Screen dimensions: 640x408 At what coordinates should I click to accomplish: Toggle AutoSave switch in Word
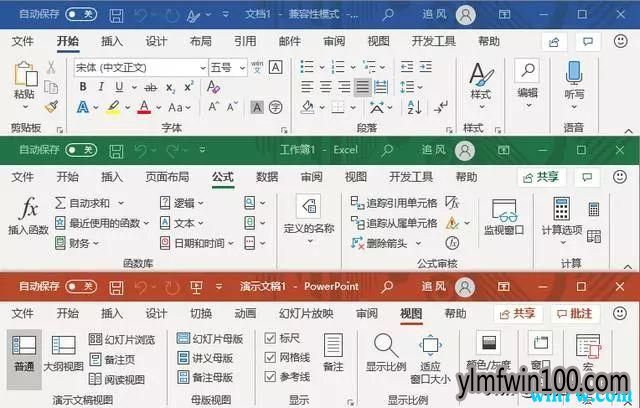(81, 15)
